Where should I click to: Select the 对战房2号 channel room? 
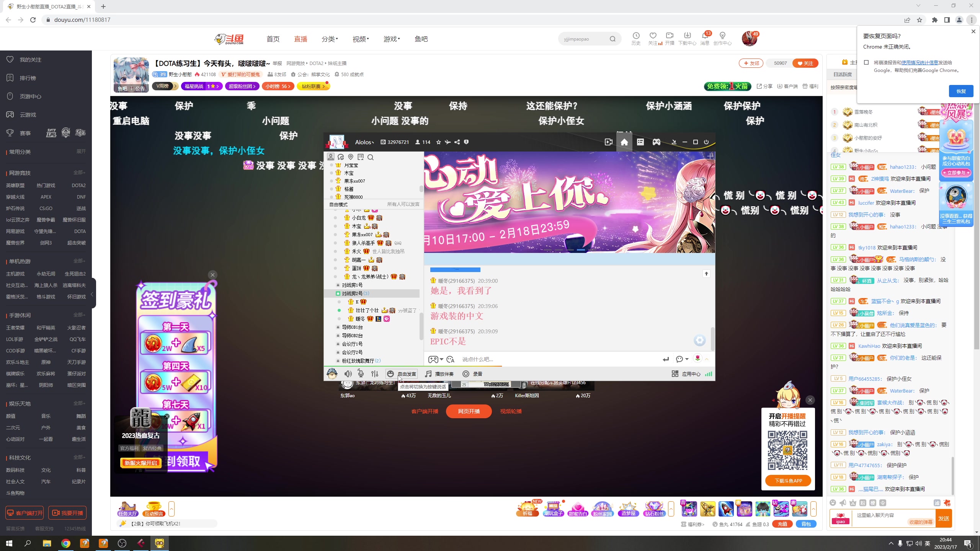[372, 293]
